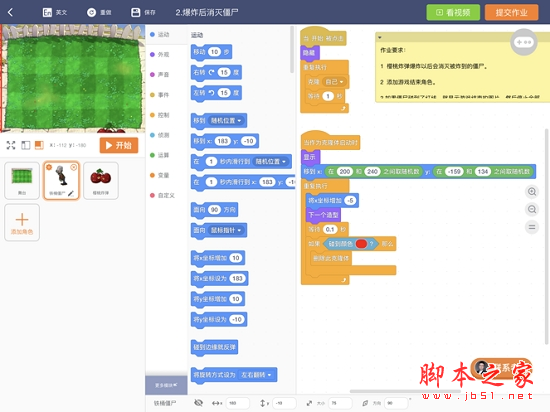The image size is (550, 412).
Task: Open the 随机位置 dropdown in glide block
Action: click(271, 162)
